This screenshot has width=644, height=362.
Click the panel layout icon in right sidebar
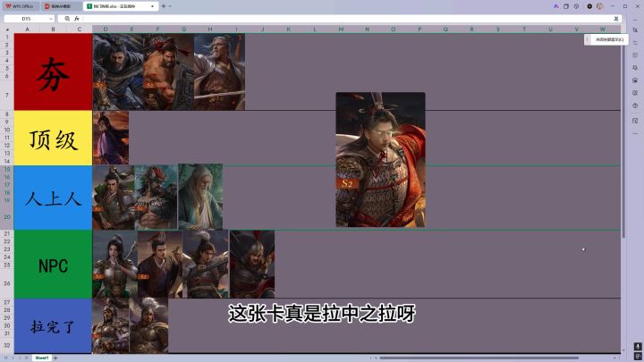click(635, 121)
